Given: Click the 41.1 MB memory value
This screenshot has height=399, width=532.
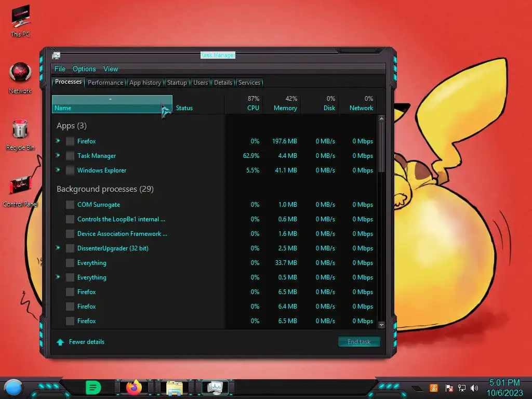Looking at the screenshot, I should [286, 170].
